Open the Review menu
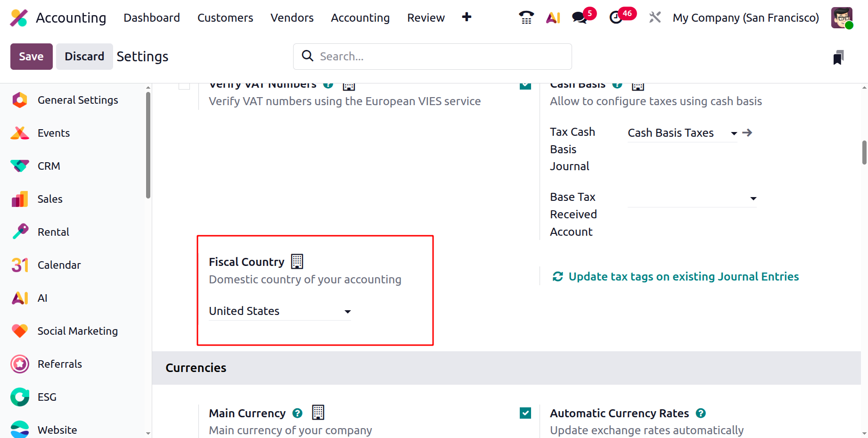Image resolution: width=868 pixels, height=438 pixels. [x=426, y=17]
